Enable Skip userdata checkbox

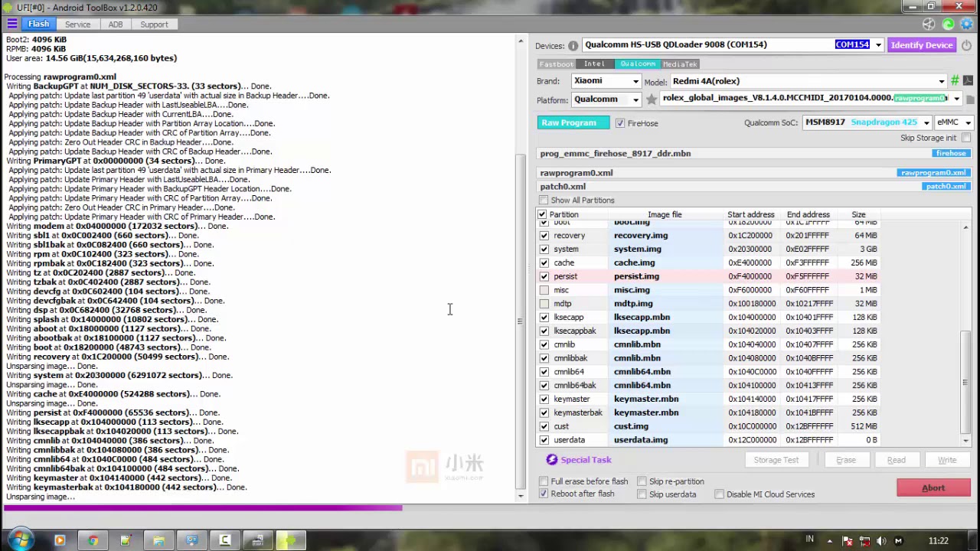(x=642, y=494)
